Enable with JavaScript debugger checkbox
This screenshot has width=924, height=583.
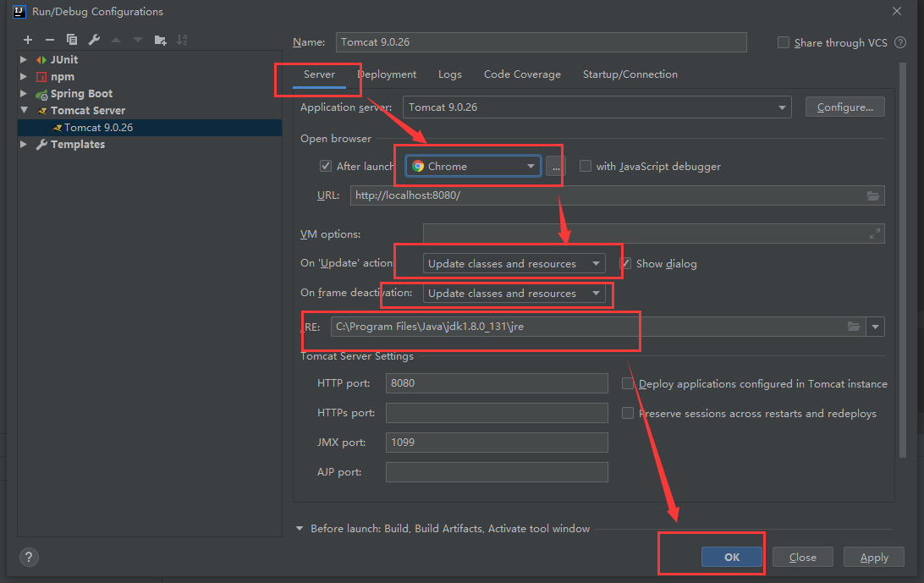586,166
